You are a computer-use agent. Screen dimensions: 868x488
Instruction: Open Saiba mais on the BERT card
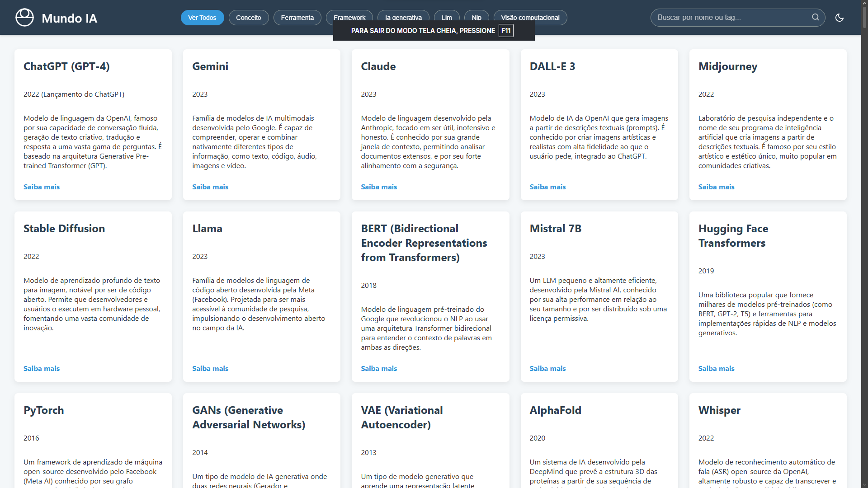point(379,369)
